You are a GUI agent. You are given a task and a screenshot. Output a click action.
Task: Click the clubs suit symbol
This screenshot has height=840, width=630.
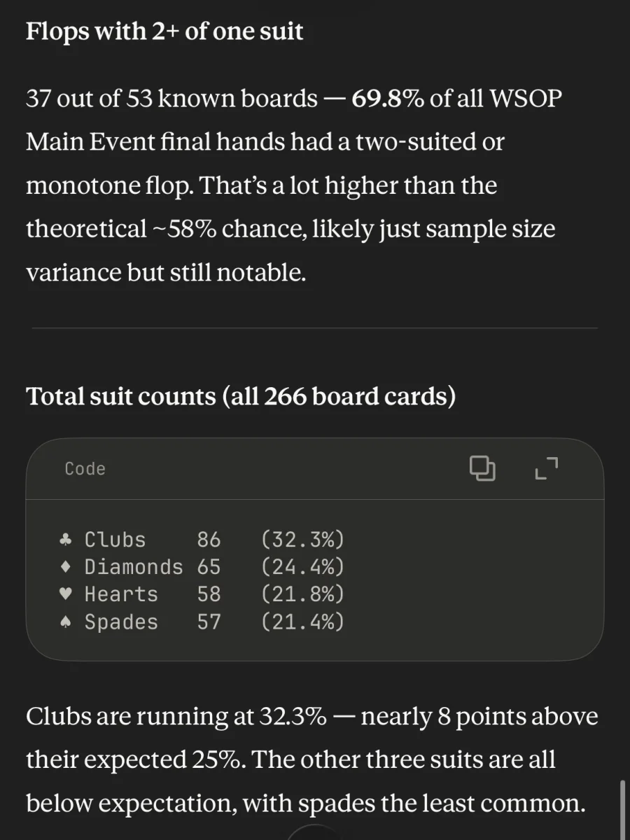coord(66,540)
